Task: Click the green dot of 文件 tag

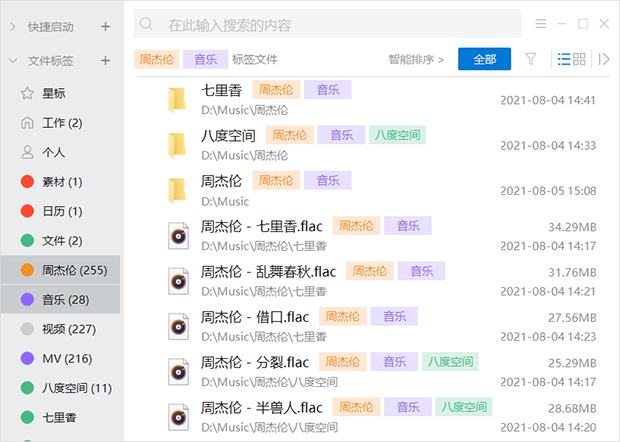Action: tap(27, 240)
